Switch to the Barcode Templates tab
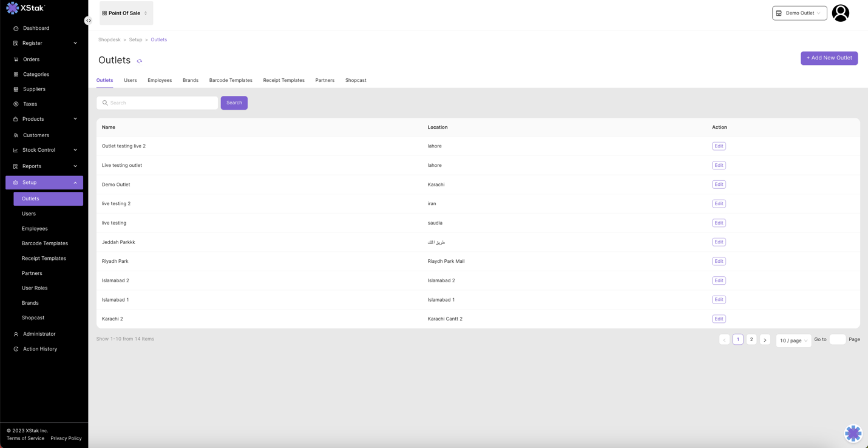Viewport: 868px width, 448px height. point(231,80)
